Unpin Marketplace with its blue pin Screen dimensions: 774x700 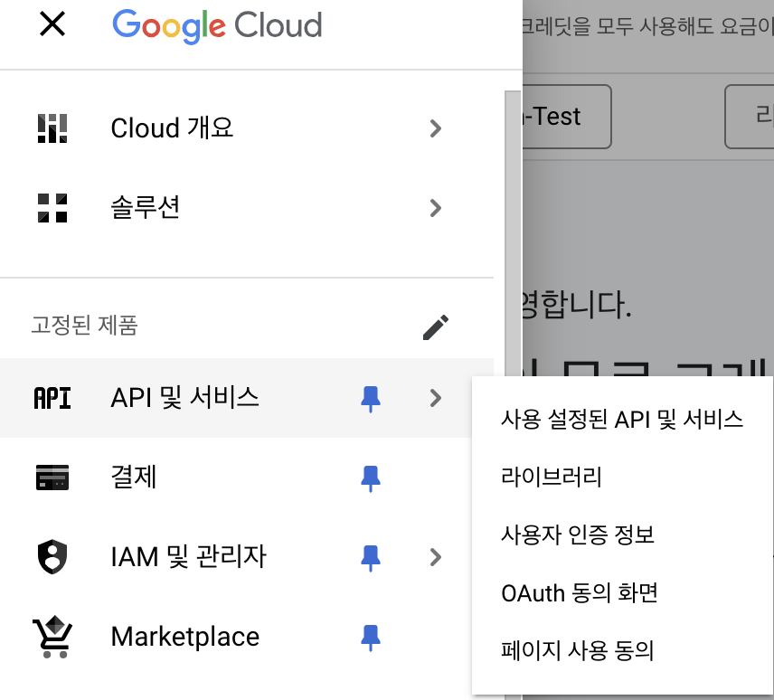(x=371, y=638)
